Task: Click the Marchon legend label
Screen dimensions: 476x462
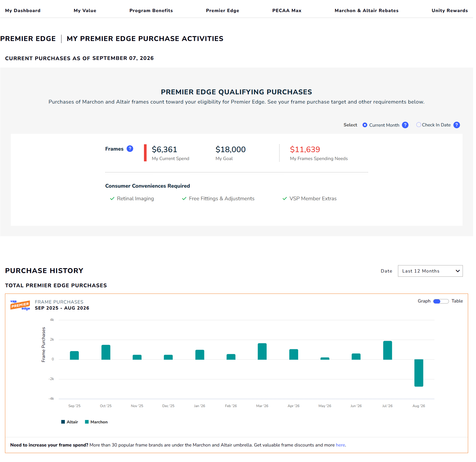Action: click(99, 422)
